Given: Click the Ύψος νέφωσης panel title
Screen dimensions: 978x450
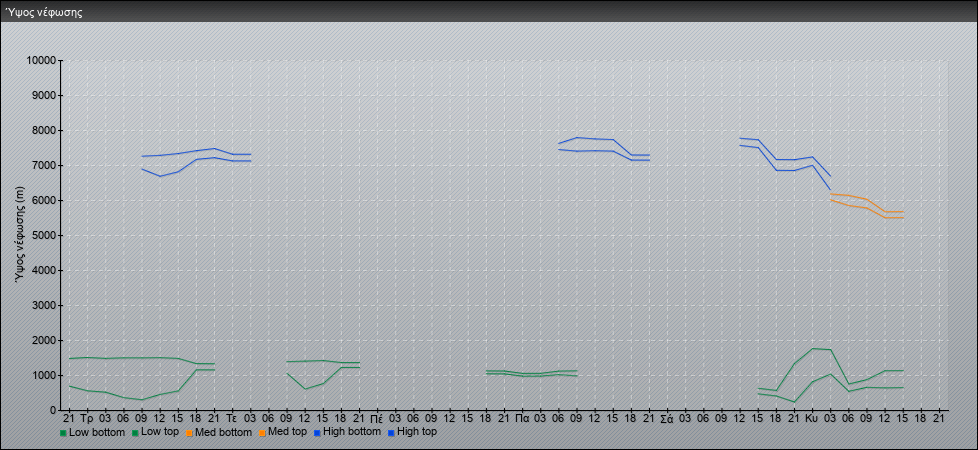Looking at the screenshot, I should click(44, 12).
